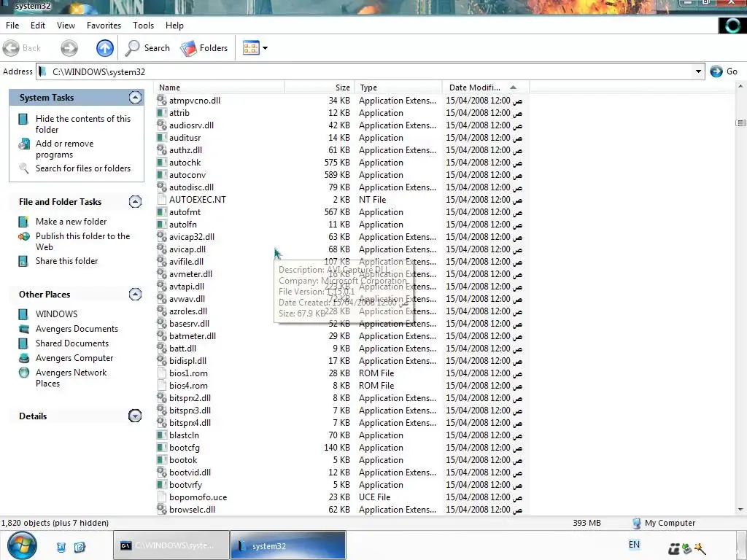
Task: Select the blastcln application icon
Action: [x=162, y=435]
